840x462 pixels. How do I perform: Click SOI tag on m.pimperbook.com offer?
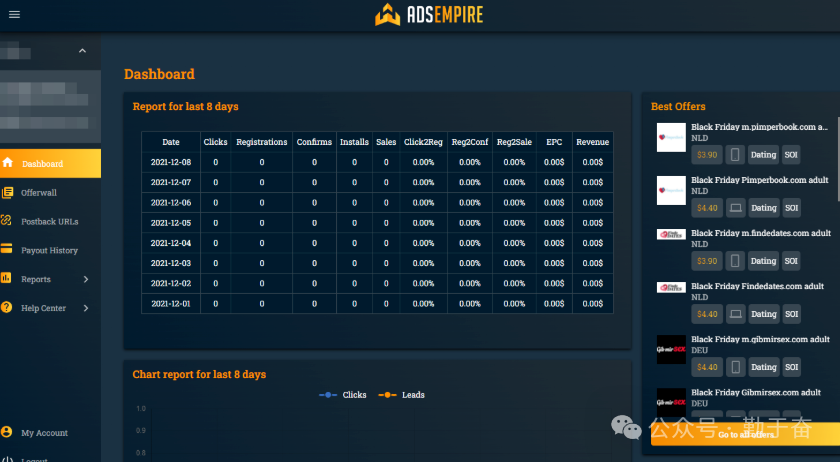(791, 155)
